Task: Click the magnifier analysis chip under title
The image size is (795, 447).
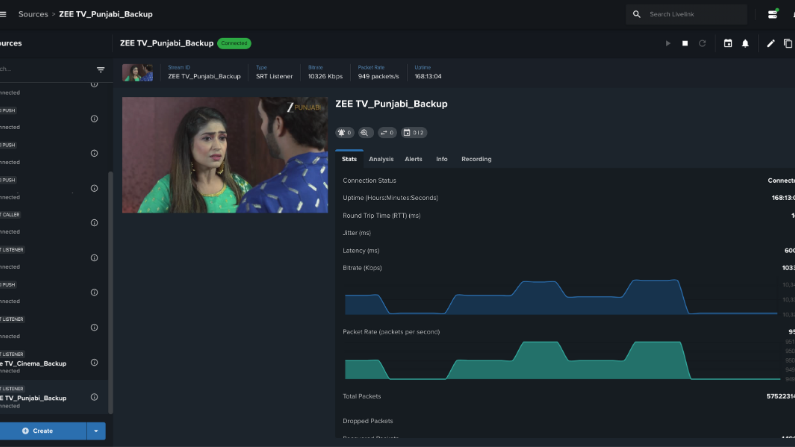Action: tap(365, 133)
